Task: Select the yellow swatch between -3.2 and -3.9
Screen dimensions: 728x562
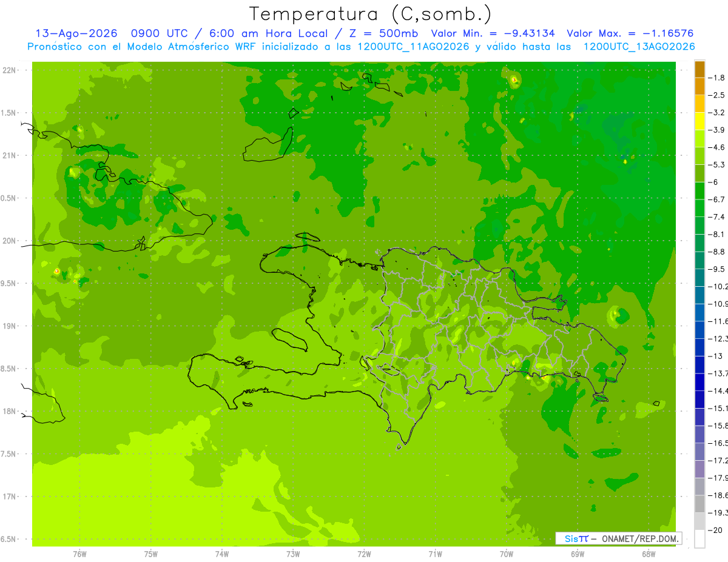Action: pos(699,121)
